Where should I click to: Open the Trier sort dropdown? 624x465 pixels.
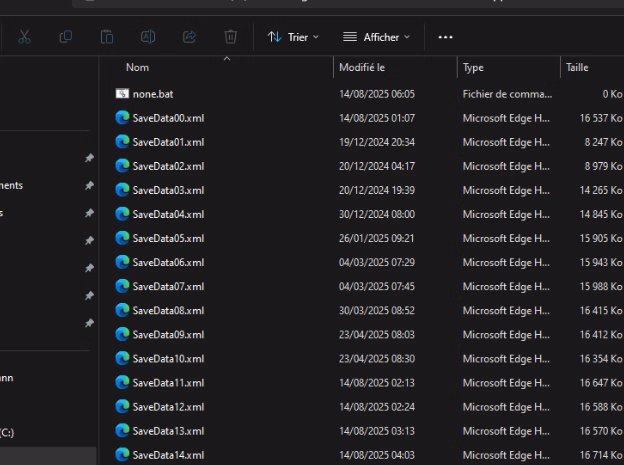click(x=293, y=37)
